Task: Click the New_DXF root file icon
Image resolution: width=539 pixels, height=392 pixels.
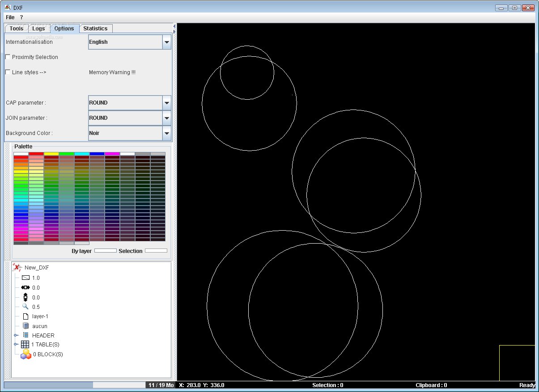Action: [x=17, y=267]
